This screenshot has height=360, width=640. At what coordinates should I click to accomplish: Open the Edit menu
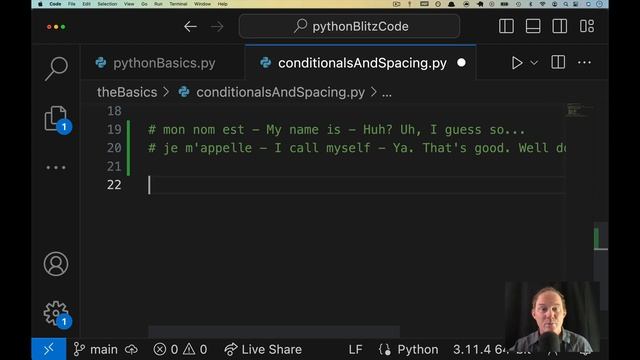pyautogui.click(x=87, y=4)
